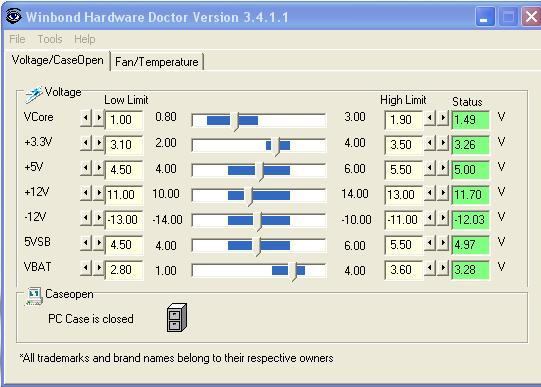Image resolution: width=541 pixels, height=387 pixels.
Task: Click the 5VSB status value 4.97
Action: [471, 245]
